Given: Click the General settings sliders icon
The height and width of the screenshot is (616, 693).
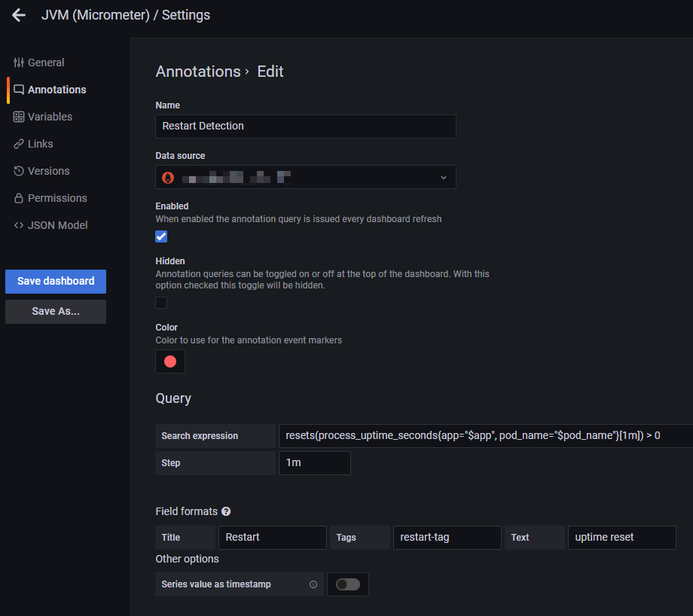Looking at the screenshot, I should 19,63.
